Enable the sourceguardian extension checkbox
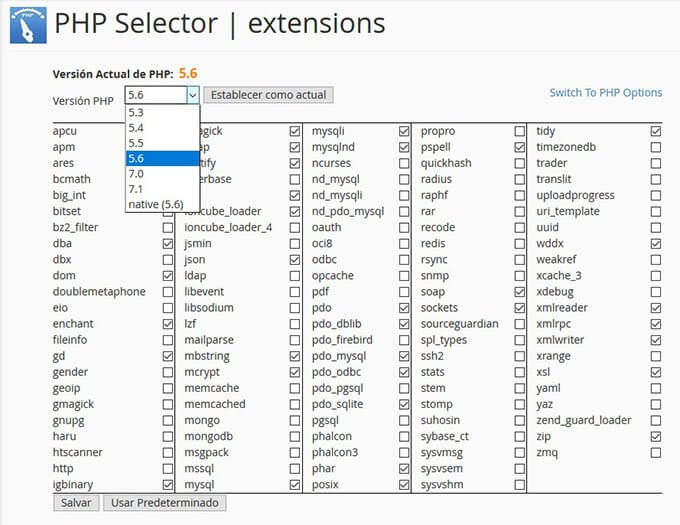The height and width of the screenshot is (525, 680). tap(520, 324)
